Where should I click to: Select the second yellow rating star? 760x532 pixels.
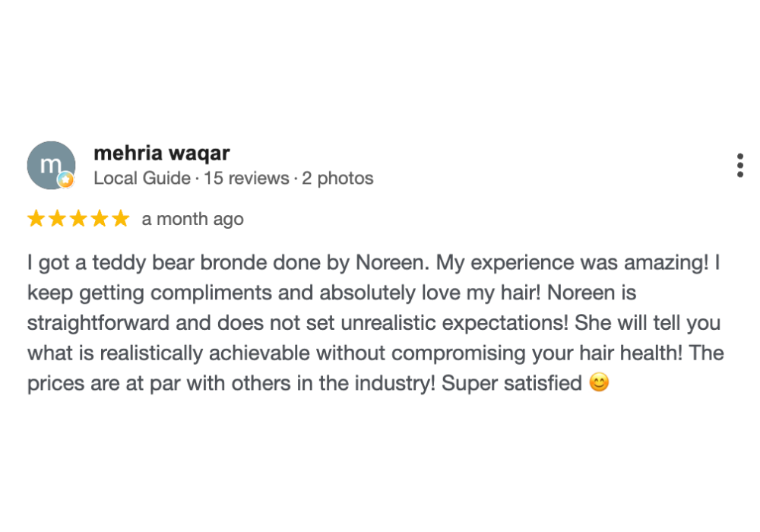(57, 219)
